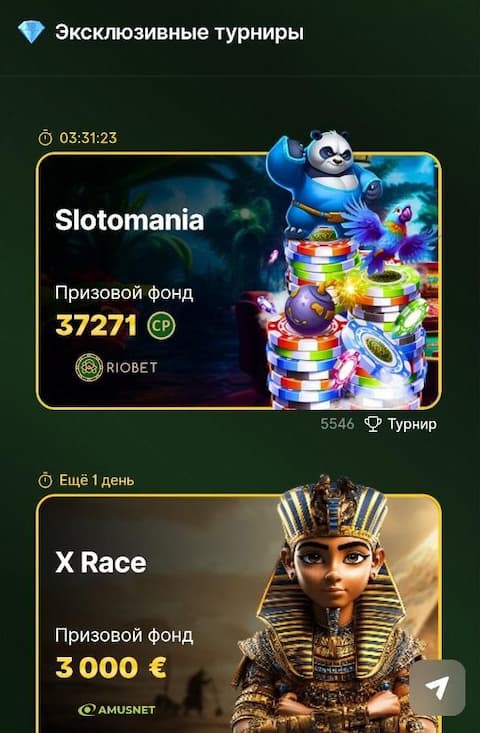The image size is (480, 733).
Task: Click the Amusnet provider logo
Action: pyautogui.click(x=116, y=710)
